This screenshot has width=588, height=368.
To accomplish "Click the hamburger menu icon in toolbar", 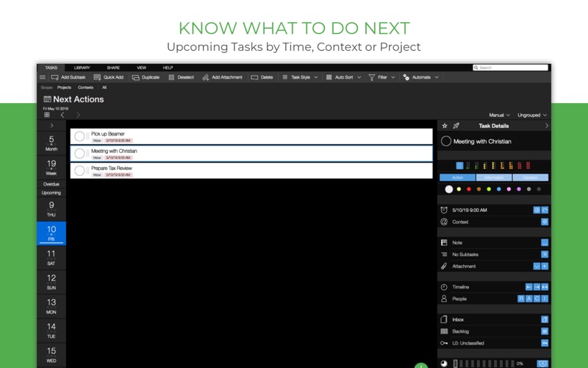I will [x=43, y=77].
